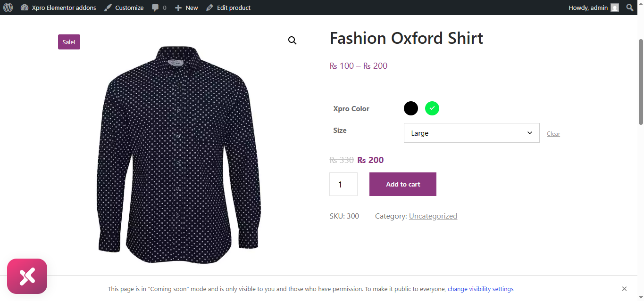The height and width of the screenshot is (301, 644).
Task: Clear the selected variation options
Action: click(553, 134)
